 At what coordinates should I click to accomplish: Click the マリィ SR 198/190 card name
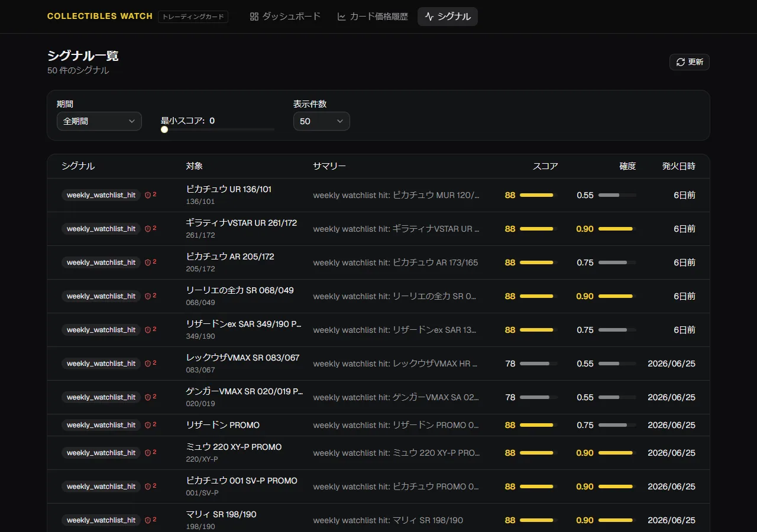pyautogui.click(x=222, y=514)
